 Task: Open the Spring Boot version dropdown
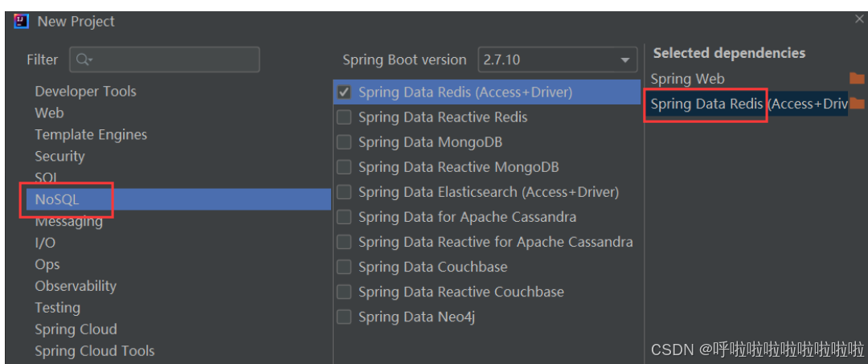(558, 59)
